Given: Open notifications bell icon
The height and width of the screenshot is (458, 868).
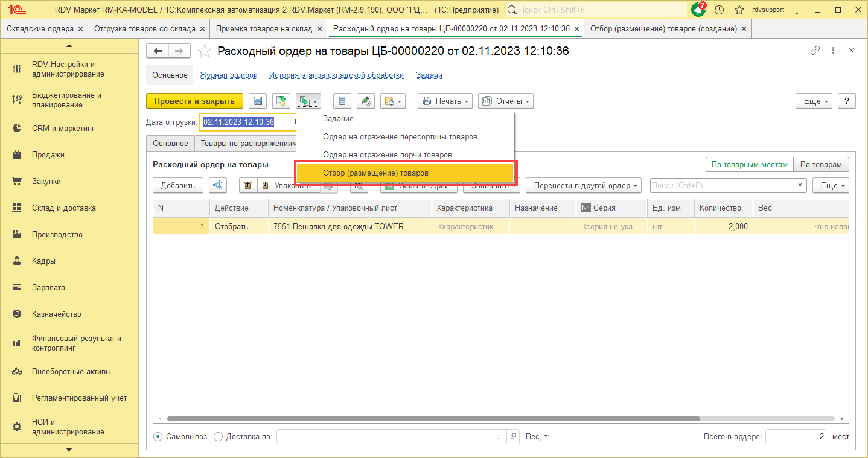Looking at the screenshot, I should [x=698, y=10].
